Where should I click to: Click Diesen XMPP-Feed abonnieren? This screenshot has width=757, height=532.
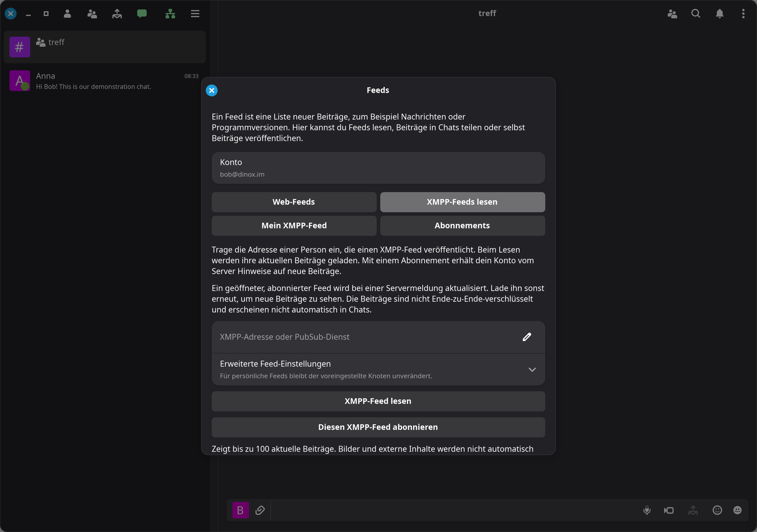tap(378, 427)
